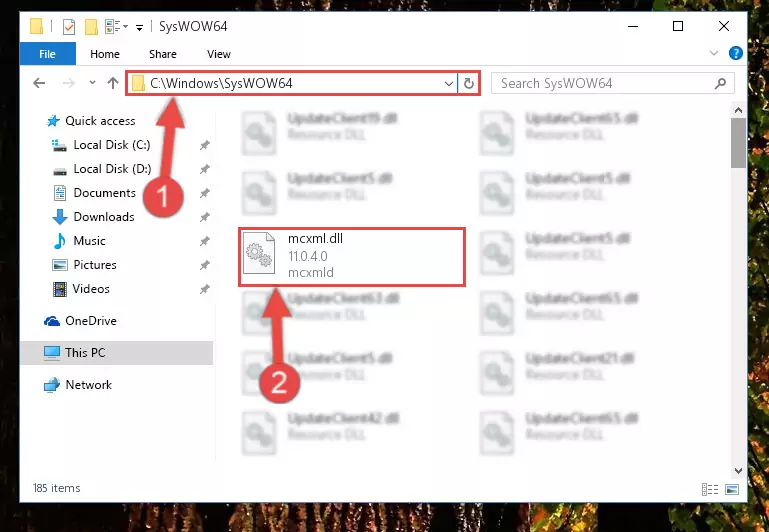Screen dimensions: 769x532
Task: Click the vertical scrollbar thumb
Action: tap(738, 143)
